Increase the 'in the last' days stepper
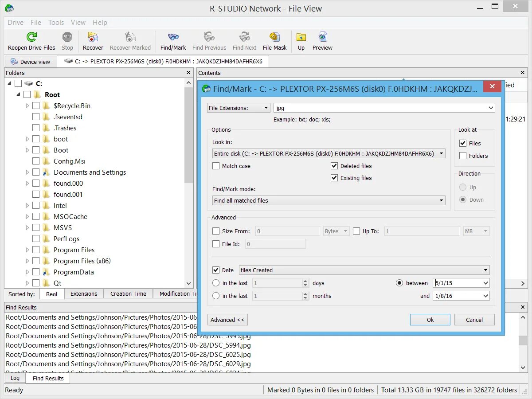 coord(305,281)
